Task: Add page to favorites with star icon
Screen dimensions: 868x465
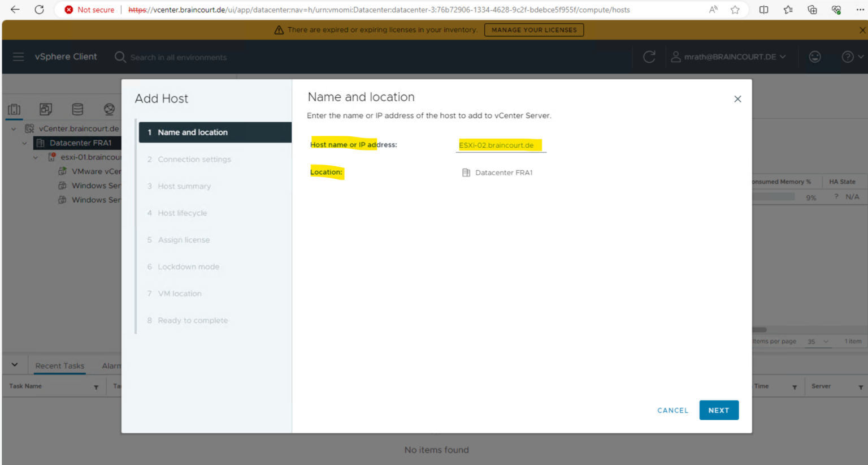Action: click(x=735, y=10)
